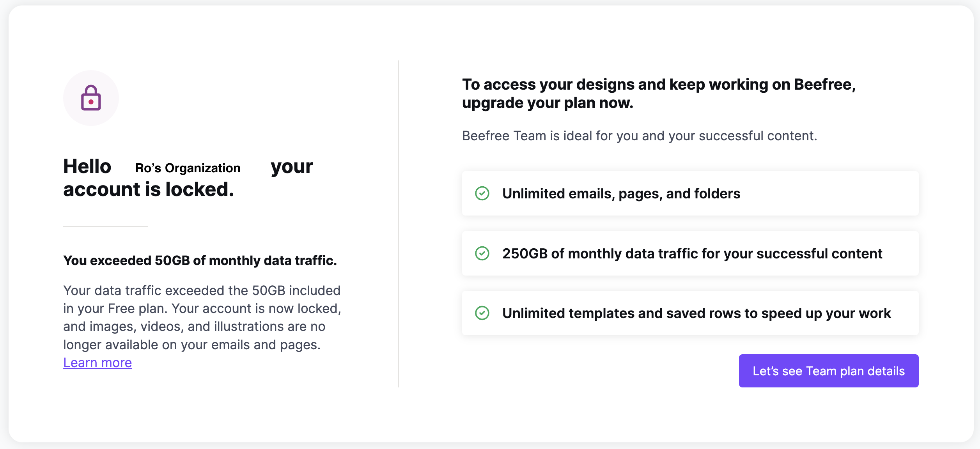980x449 pixels.
Task: Click the green check beside 250GB traffic
Action: coord(482,253)
